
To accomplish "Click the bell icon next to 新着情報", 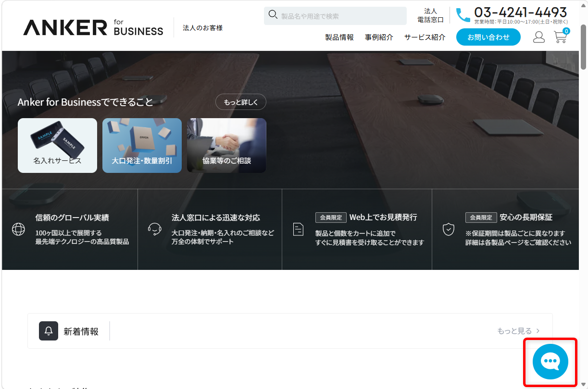I will tap(49, 331).
